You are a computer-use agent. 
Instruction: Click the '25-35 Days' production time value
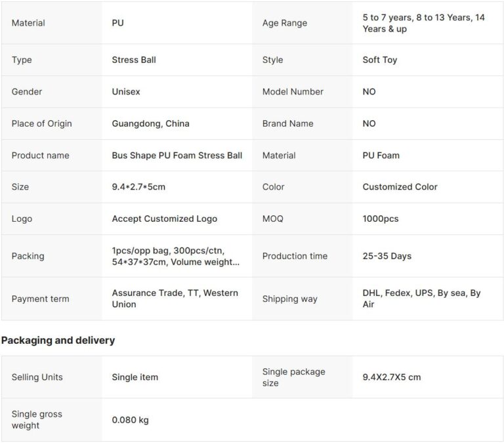(387, 256)
